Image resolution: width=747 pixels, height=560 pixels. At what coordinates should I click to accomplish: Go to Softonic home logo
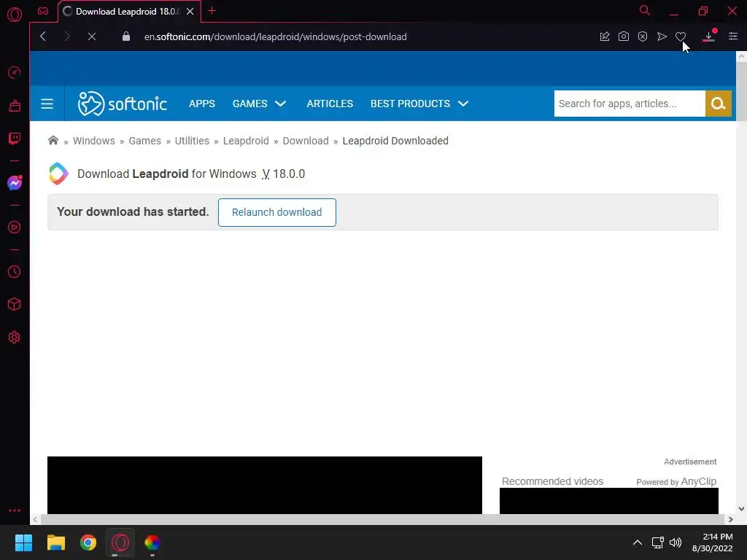(x=123, y=104)
